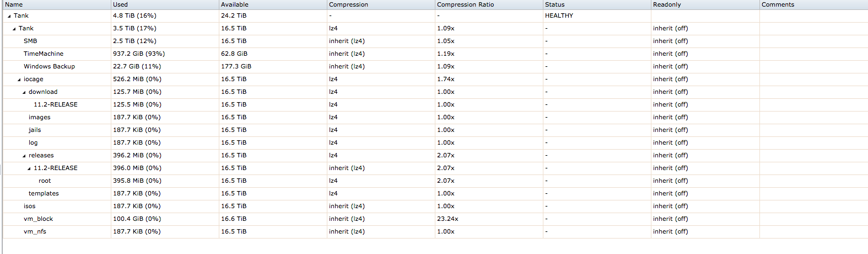
Task: Select the SMB dataset row
Action: 435,41
